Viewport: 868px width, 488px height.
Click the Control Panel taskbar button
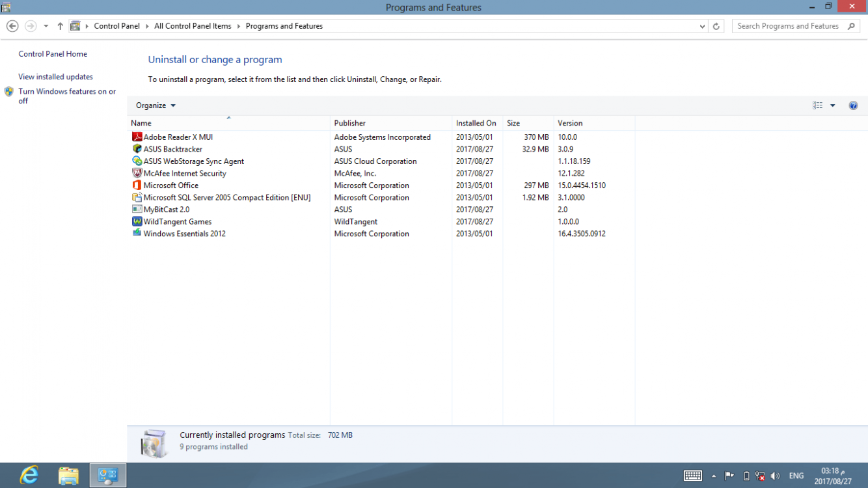107,476
